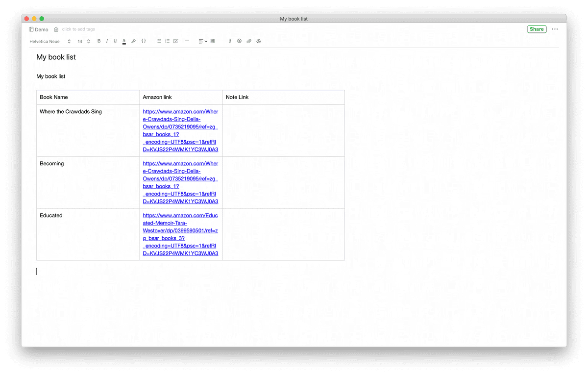Open the more options menu
Viewport: 588px width, 375px height.
click(x=555, y=29)
